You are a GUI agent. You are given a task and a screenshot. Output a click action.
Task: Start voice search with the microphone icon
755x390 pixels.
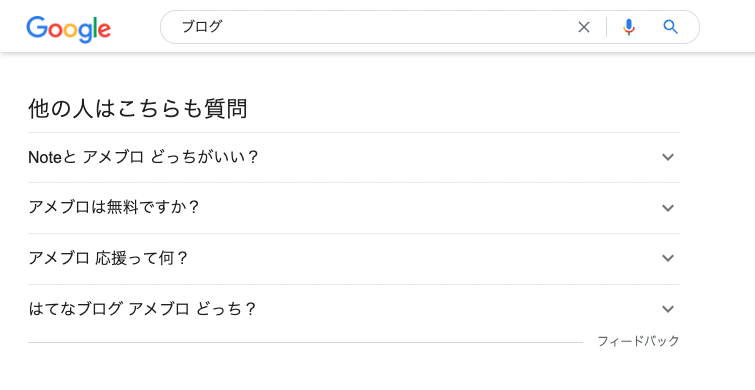click(x=628, y=27)
